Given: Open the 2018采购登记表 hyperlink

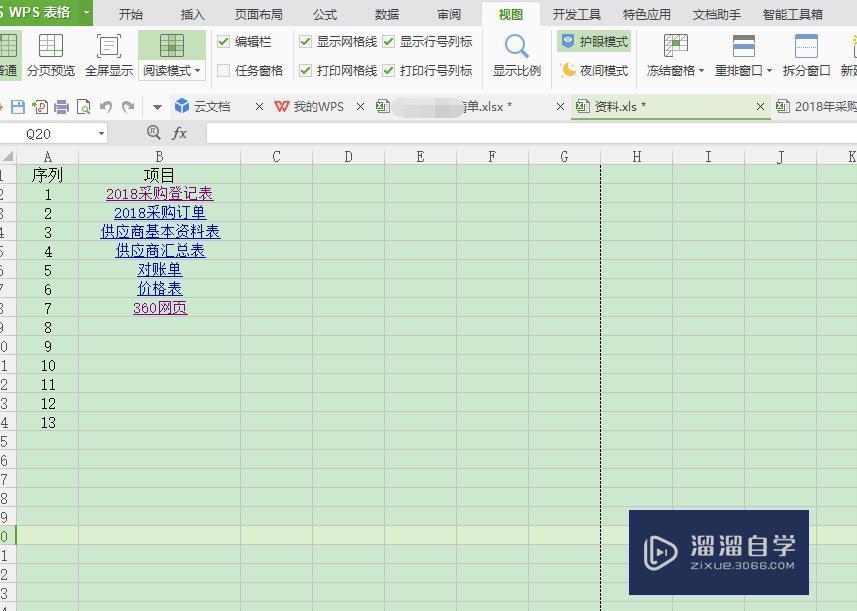Looking at the screenshot, I should pos(159,194).
